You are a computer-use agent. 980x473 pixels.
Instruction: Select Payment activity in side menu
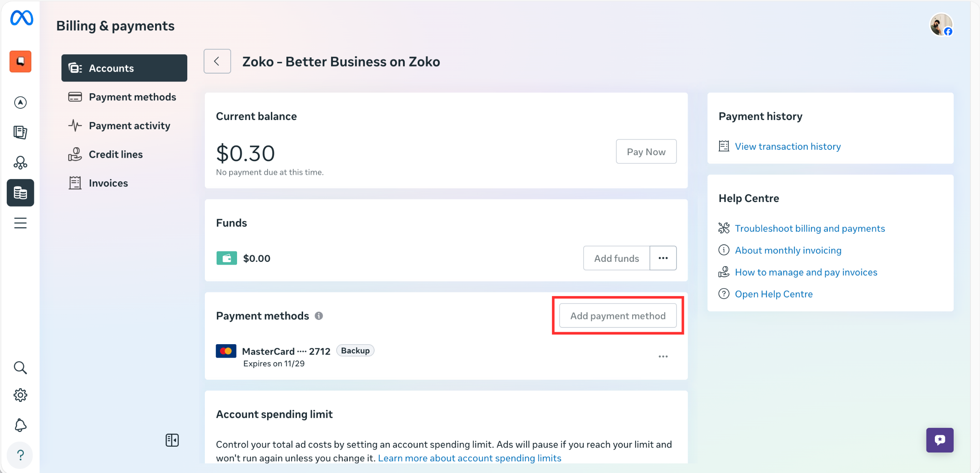point(129,125)
